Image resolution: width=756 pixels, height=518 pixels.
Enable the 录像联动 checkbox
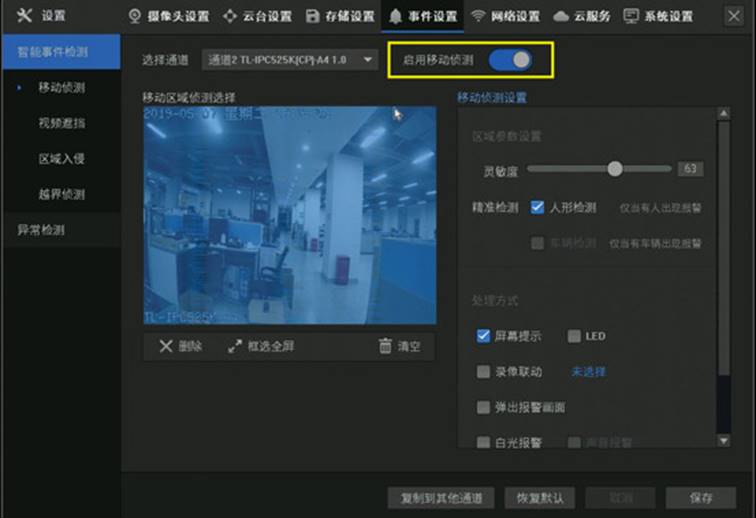click(484, 372)
